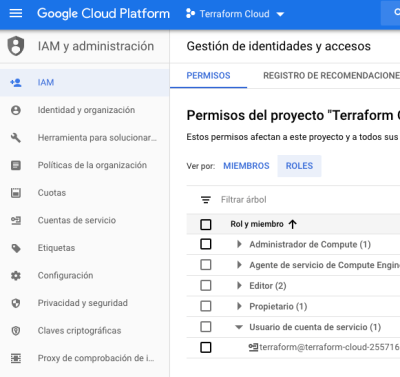
Task: Click the search box at top right
Action: pos(391,13)
